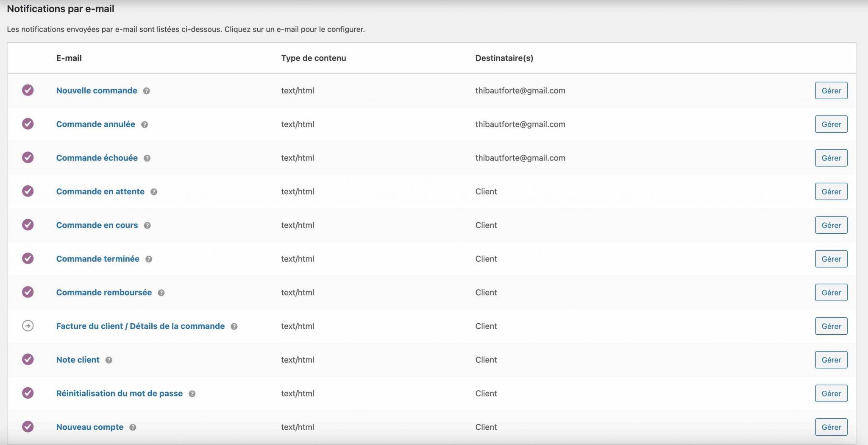The image size is (868, 445).
Task: Click Gérer on the Nouveau compte row
Action: [x=831, y=427]
